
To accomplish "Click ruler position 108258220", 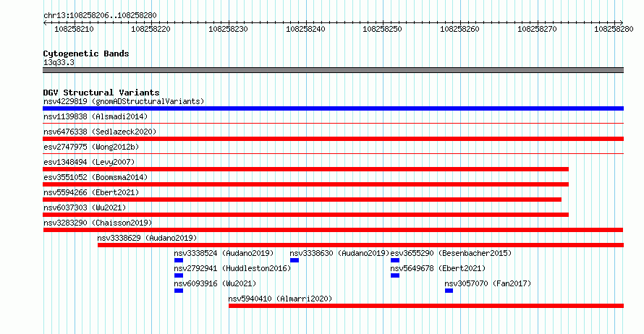I will tap(151, 29).
